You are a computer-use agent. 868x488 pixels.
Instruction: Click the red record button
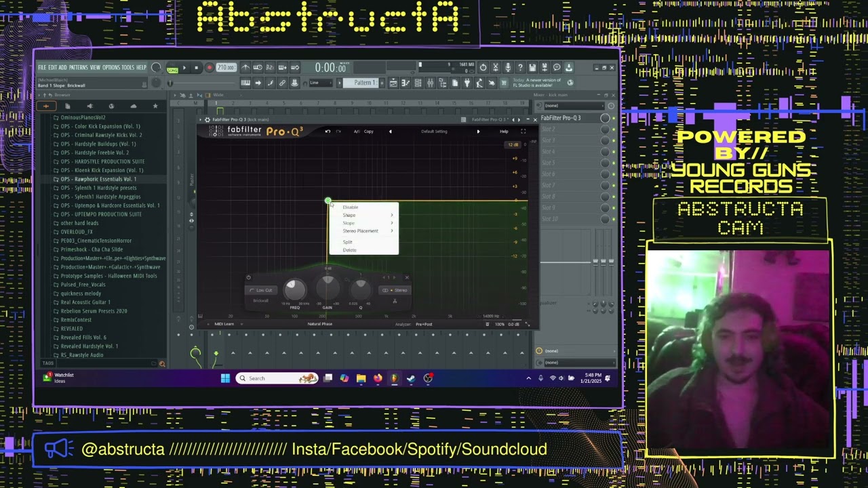(209, 68)
